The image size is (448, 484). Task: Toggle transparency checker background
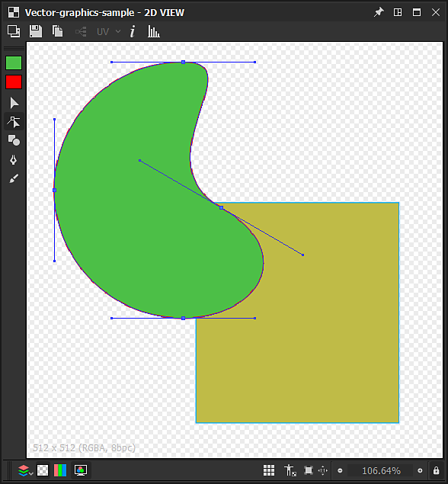pos(43,470)
